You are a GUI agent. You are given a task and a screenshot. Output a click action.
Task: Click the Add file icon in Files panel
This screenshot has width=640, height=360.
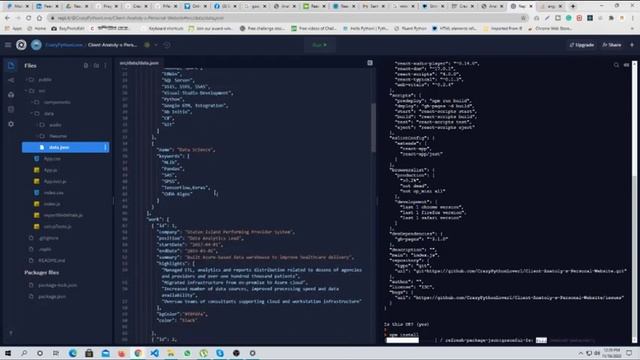(86, 65)
